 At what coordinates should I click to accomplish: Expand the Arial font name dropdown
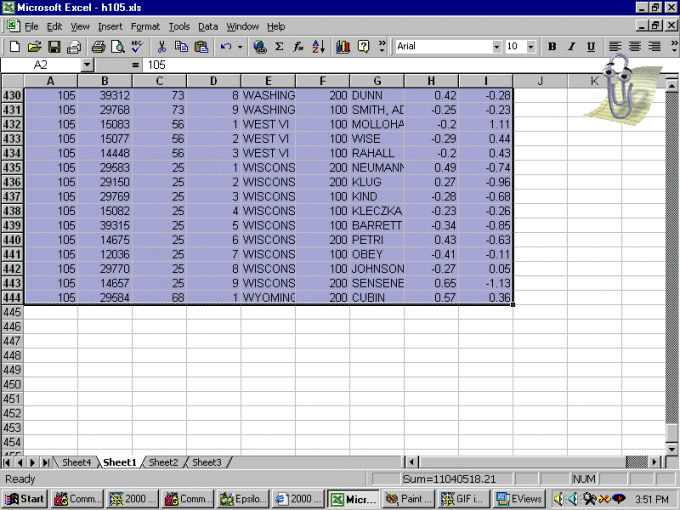click(x=497, y=46)
